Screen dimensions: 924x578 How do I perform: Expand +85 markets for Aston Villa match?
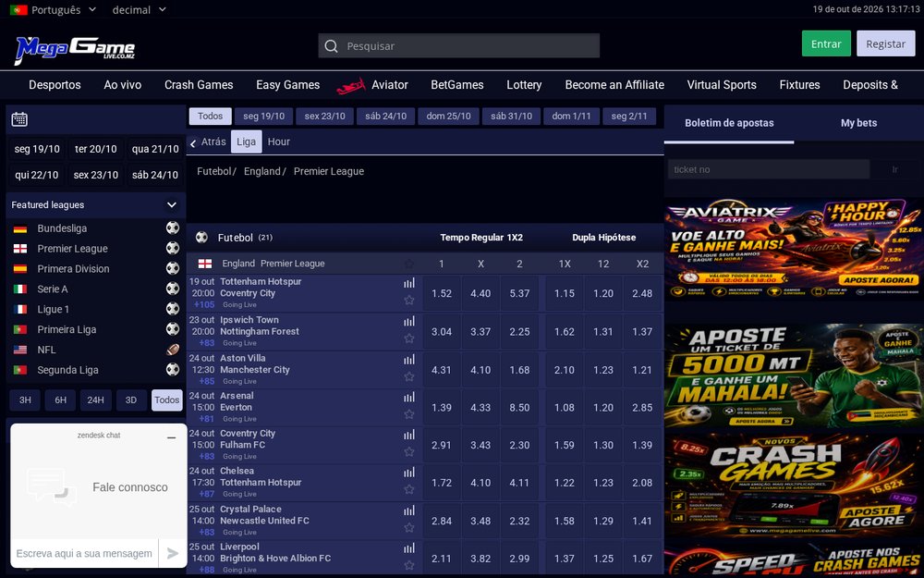206,381
